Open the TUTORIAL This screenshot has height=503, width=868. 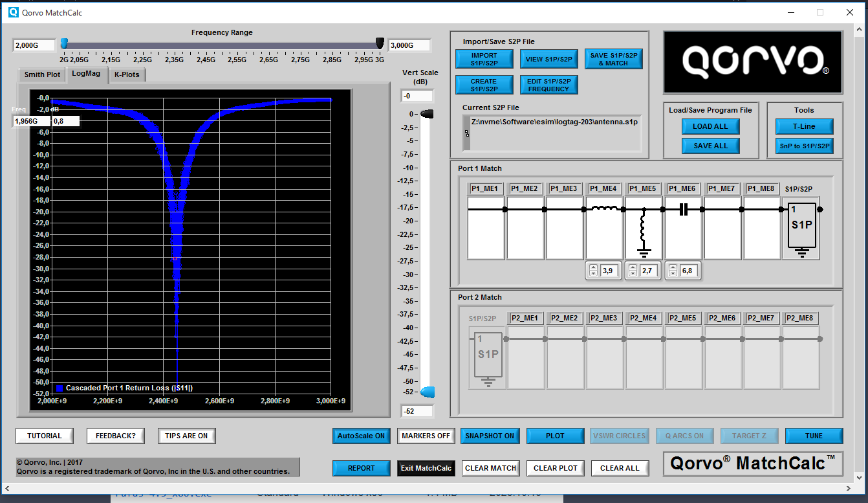(x=45, y=436)
